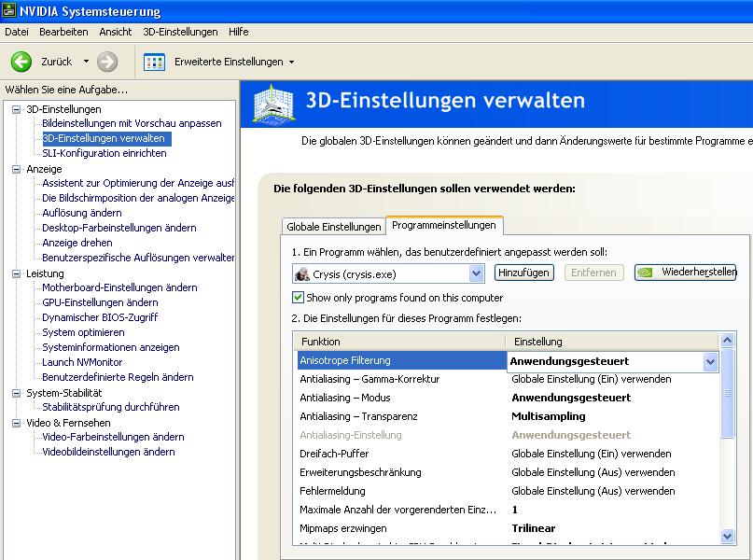
Task: Open GPU-Einstellungen ändern
Action: (100, 302)
